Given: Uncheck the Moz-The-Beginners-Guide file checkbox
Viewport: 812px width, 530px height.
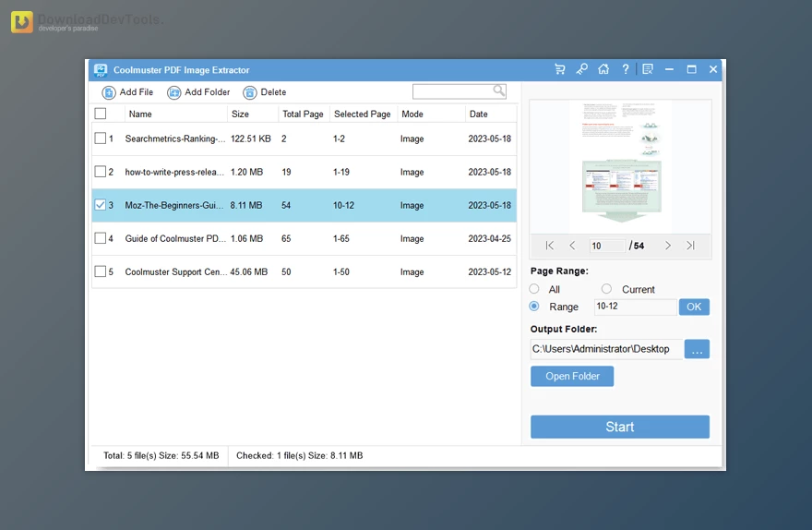Looking at the screenshot, I should tap(101, 205).
